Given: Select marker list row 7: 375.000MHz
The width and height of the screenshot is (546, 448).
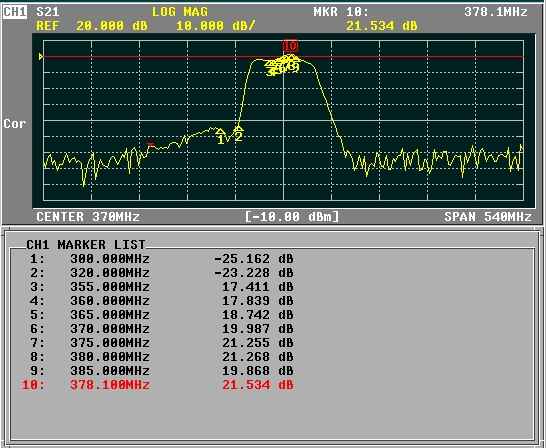Looking at the screenshot, I should [162, 343].
